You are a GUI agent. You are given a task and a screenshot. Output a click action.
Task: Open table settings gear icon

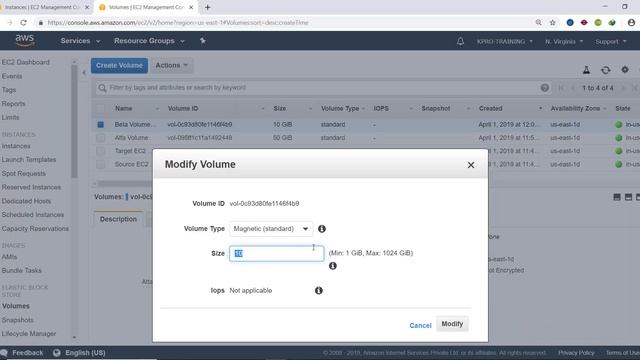[625, 70]
